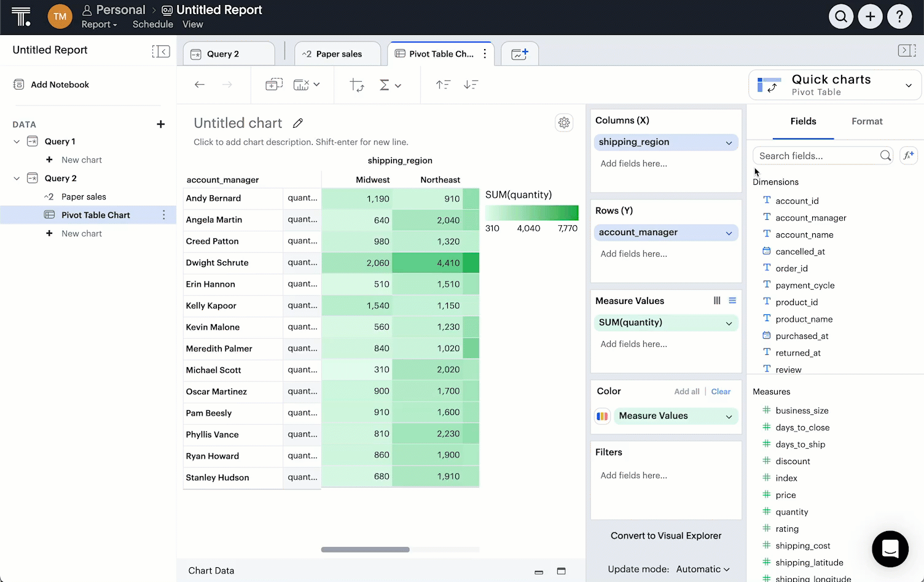Collapse the Query 1 tree item

[17, 141]
